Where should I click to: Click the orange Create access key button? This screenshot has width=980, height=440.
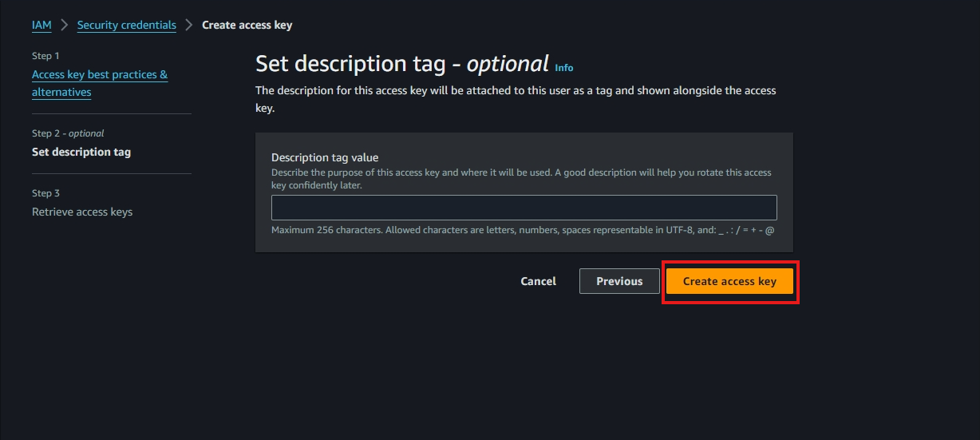(729, 281)
